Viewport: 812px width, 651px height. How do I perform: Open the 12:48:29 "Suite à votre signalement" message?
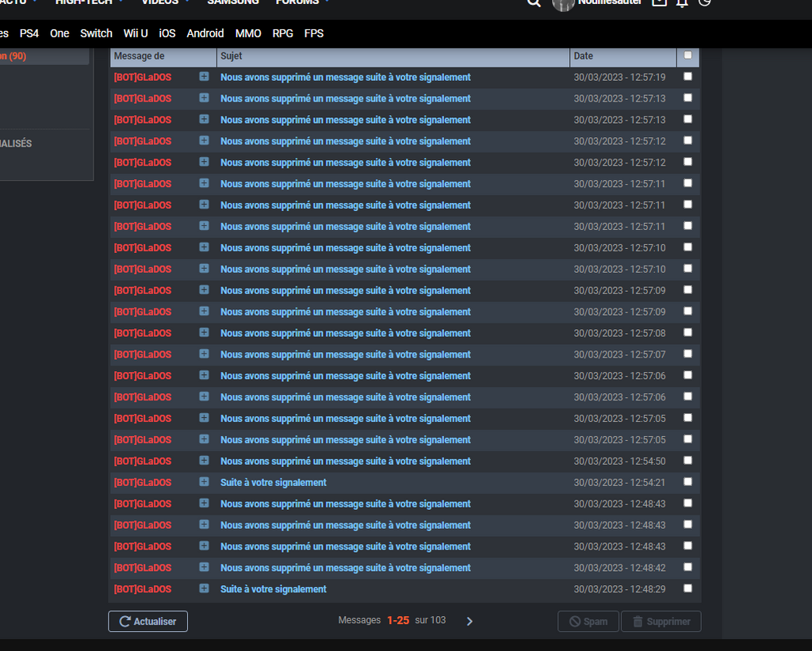point(274,589)
